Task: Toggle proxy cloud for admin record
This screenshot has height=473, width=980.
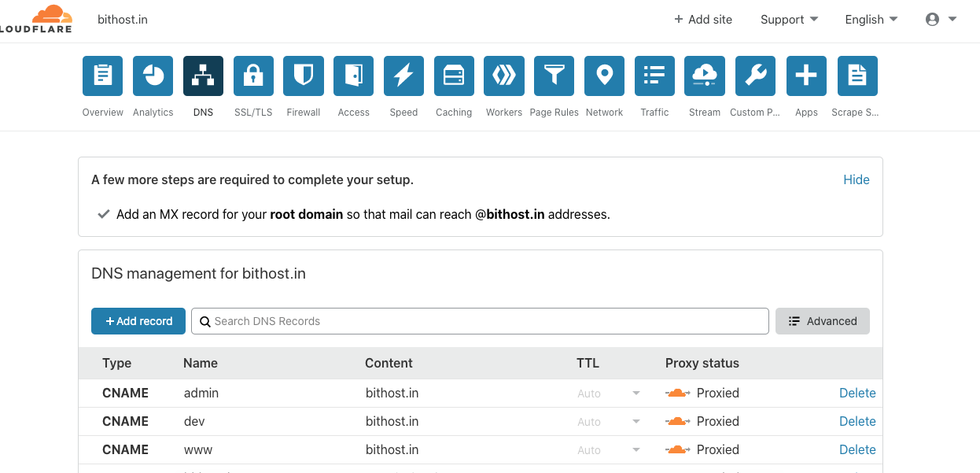Action: click(678, 393)
